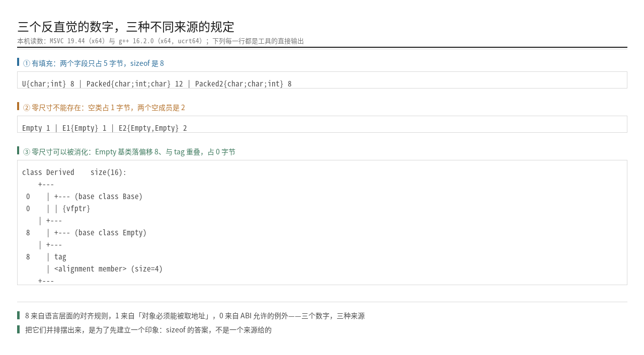Click the line class Derived size(16):
The image size is (644, 355).
pos(74,172)
